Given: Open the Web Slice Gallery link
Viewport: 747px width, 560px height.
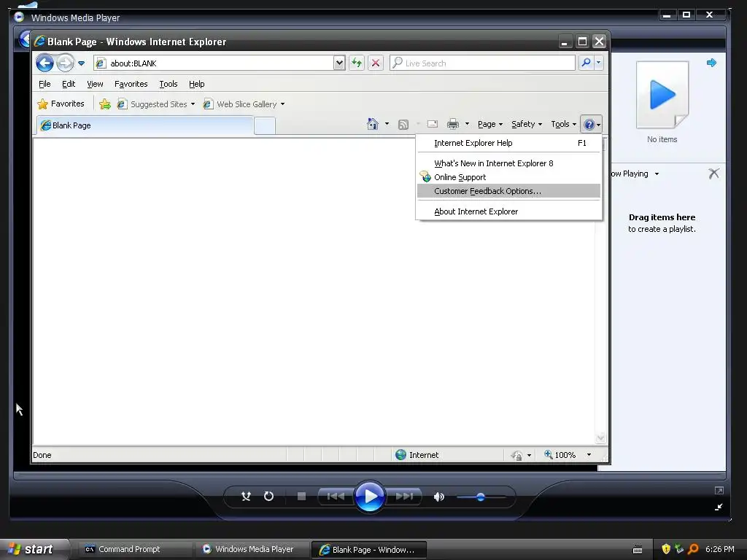Looking at the screenshot, I should coord(244,104).
